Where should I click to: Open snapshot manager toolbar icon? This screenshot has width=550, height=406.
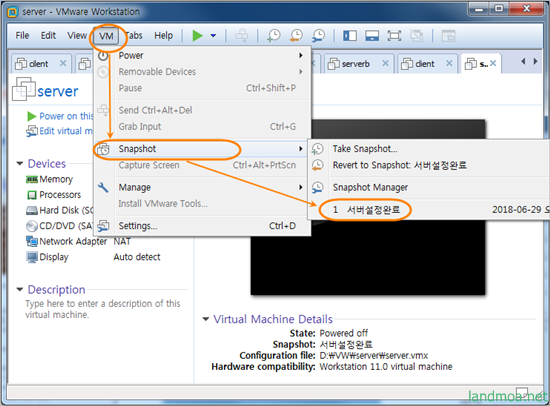click(318, 35)
